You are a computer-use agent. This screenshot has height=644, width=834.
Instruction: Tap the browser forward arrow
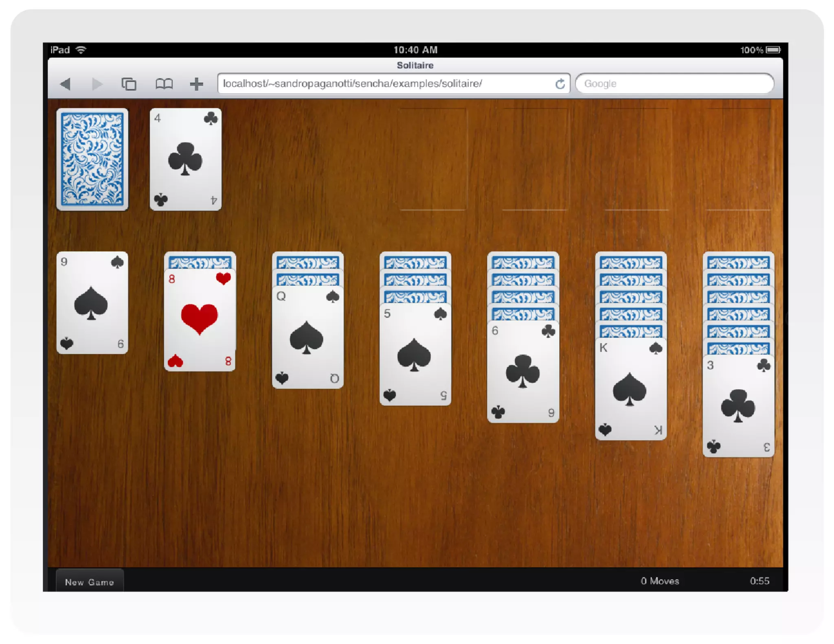point(97,84)
